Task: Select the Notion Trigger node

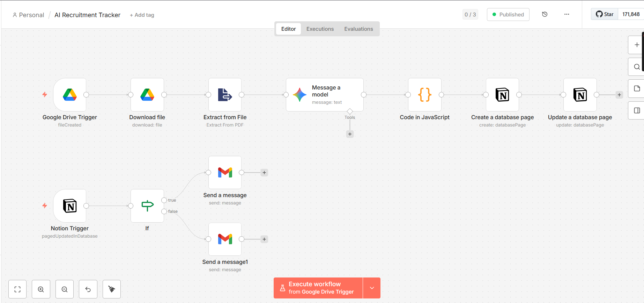Action: [x=70, y=206]
